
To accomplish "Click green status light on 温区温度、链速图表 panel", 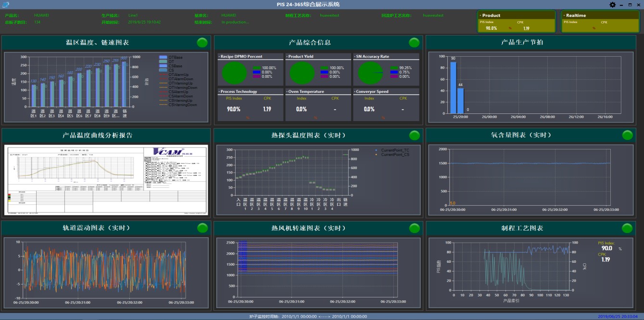I will click(202, 43).
